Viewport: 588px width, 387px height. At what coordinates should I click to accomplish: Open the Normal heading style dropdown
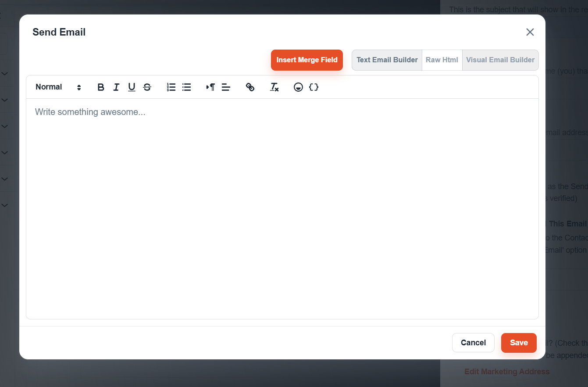pos(58,87)
